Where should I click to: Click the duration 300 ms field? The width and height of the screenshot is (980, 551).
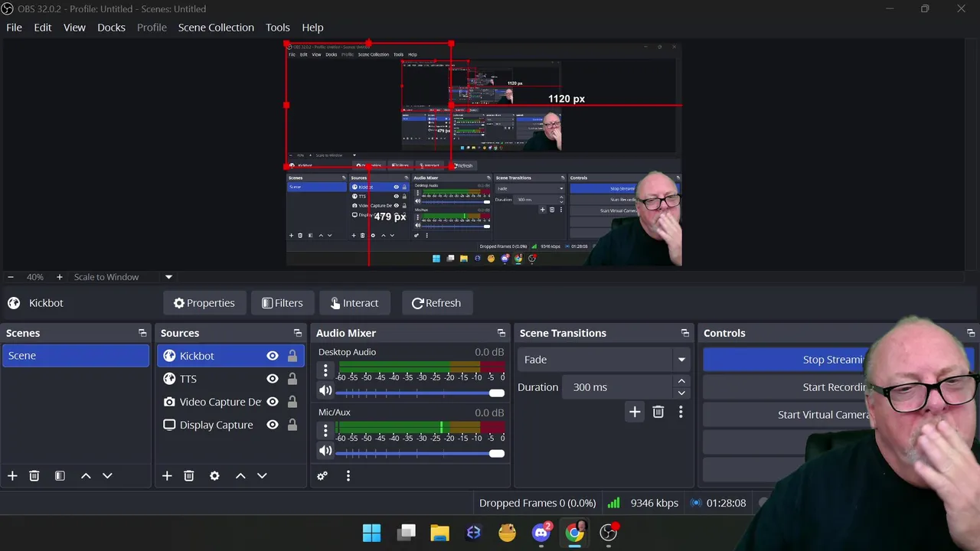pos(616,387)
